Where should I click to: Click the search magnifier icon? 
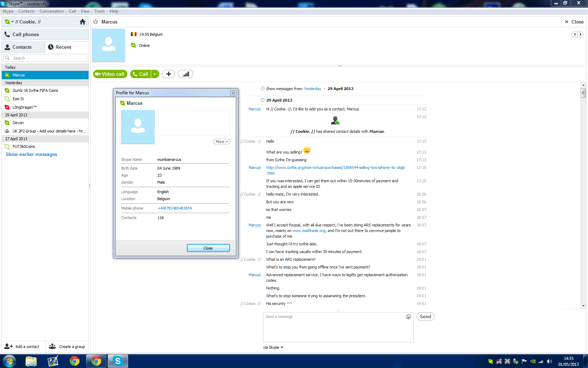(x=7, y=58)
